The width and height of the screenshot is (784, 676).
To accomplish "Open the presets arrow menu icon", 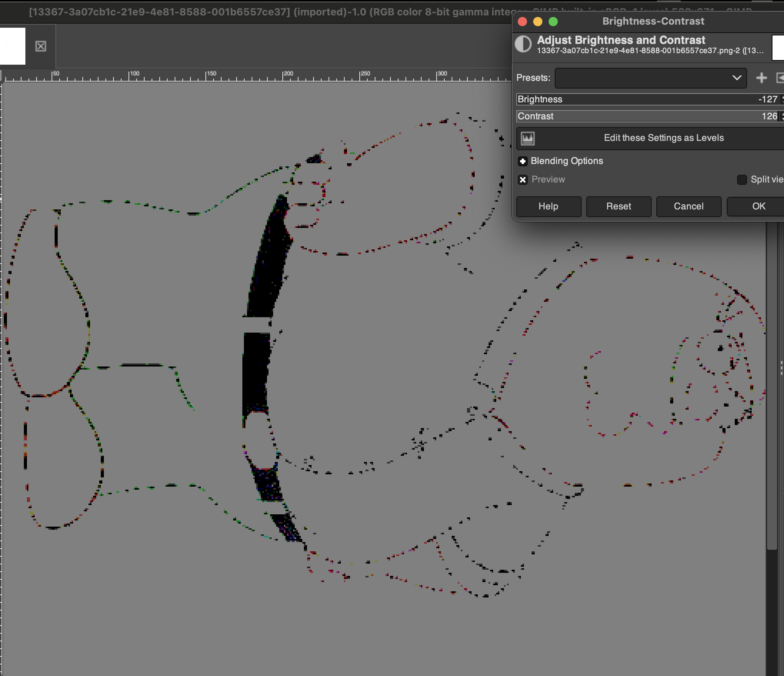I will point(780,78).
